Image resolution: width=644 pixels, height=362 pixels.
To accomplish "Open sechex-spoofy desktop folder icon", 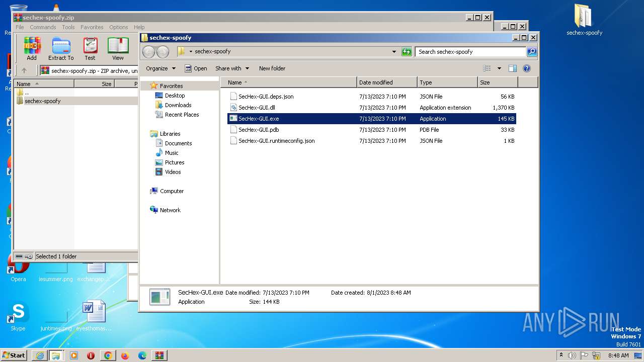I will [x=584, y=20].
